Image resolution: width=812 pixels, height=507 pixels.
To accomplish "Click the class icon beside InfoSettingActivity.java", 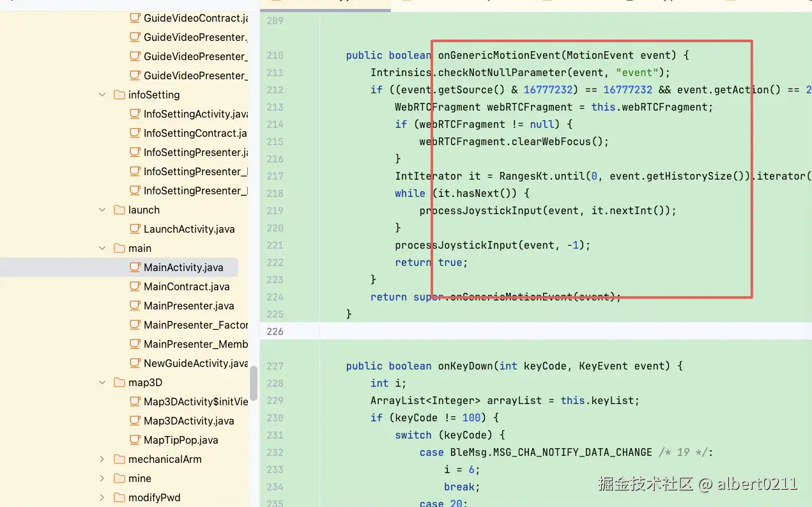I will (135, 114).
